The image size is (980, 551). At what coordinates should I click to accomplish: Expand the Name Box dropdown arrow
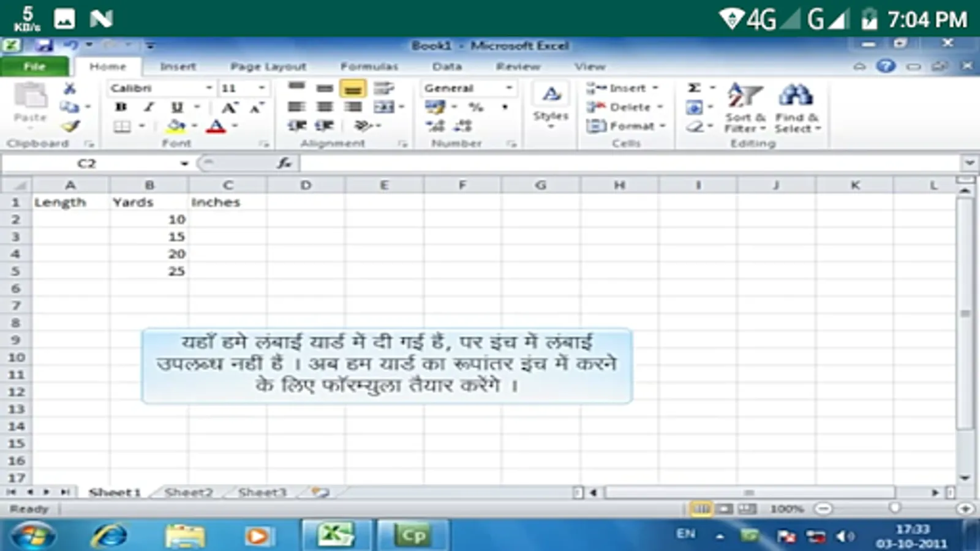(x=184, y=163)
